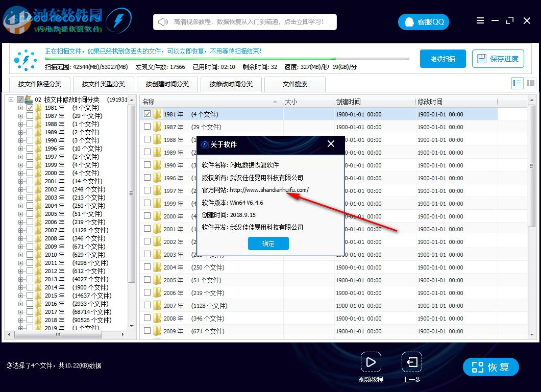The image size is (541, 392).
Task: Select the 2000年 checkbox in file list
Action: click(148, 216)
